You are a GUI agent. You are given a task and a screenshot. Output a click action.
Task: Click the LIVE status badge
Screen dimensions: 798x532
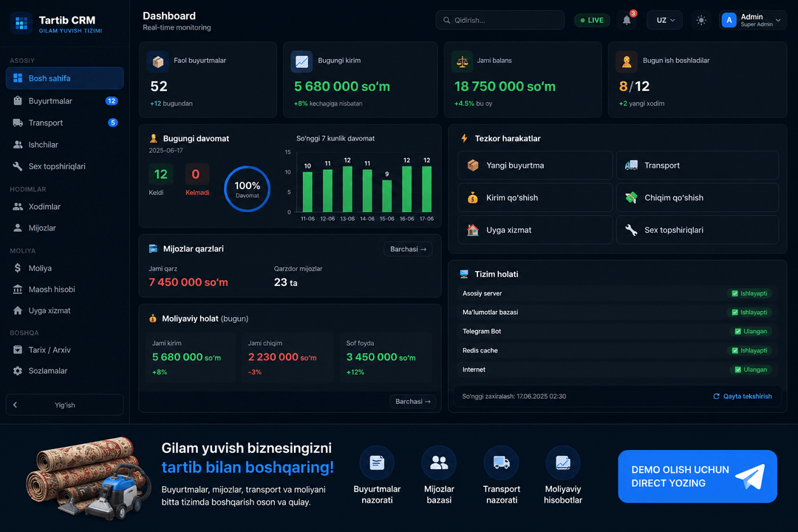pos(592,21)
